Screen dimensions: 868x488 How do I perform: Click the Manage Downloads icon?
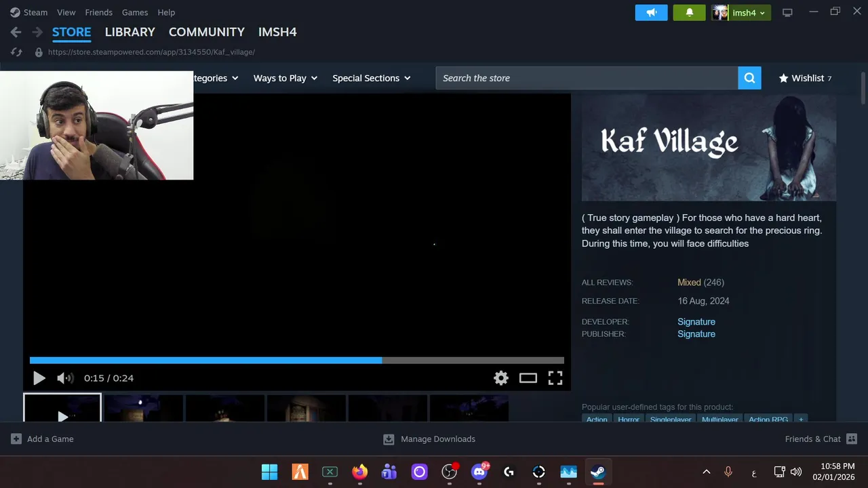389,439
